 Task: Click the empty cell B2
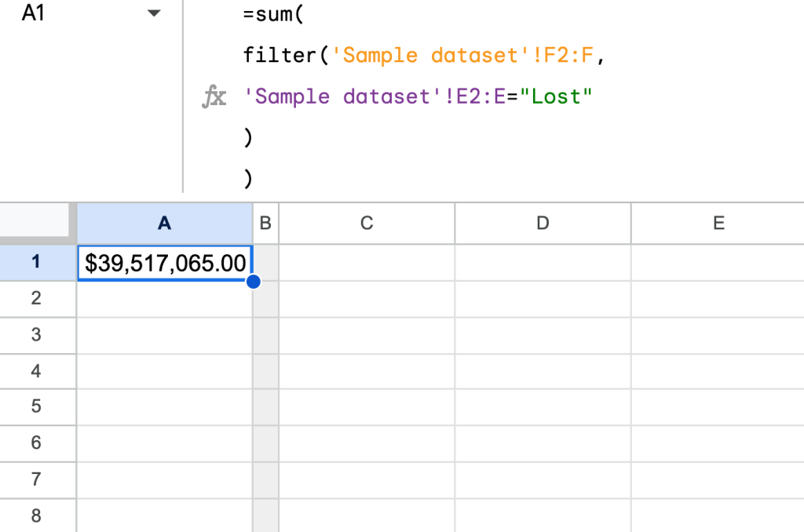[x=265, y=297]
